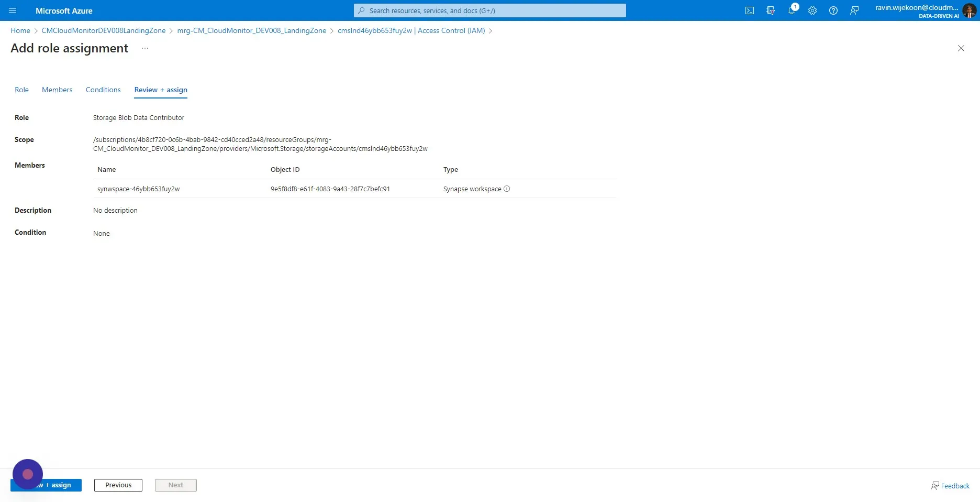Image resolution: width=980 pixels, height=502 pixels.
Task: Open the Access Control (IAM) breadcrumb
Action: (411, 30)
